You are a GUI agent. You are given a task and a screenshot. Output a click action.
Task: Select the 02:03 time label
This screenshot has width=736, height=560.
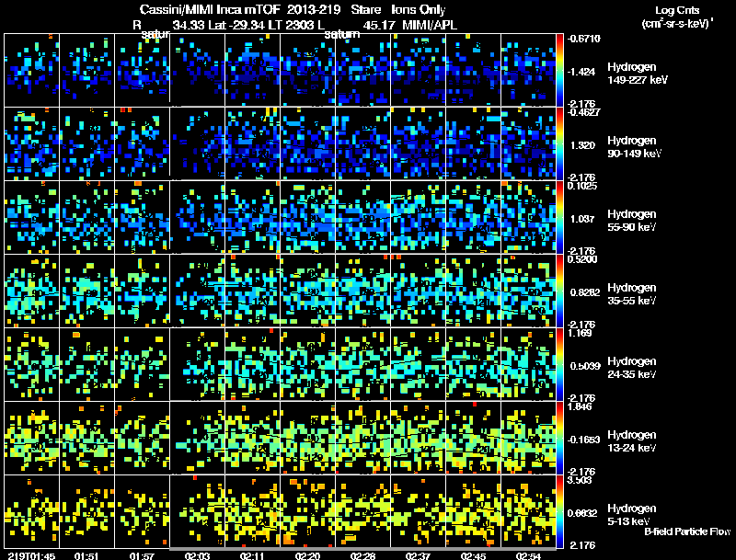[198, 555]
